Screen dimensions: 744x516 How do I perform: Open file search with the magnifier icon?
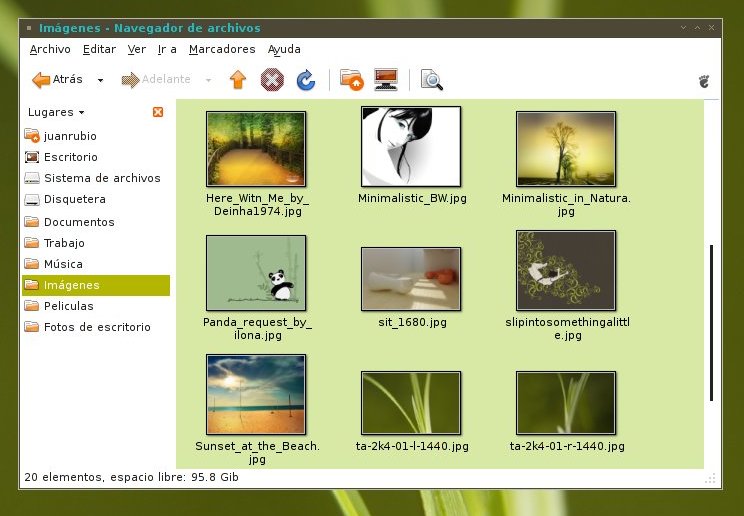pyautogui.click(x=432, y=80)
